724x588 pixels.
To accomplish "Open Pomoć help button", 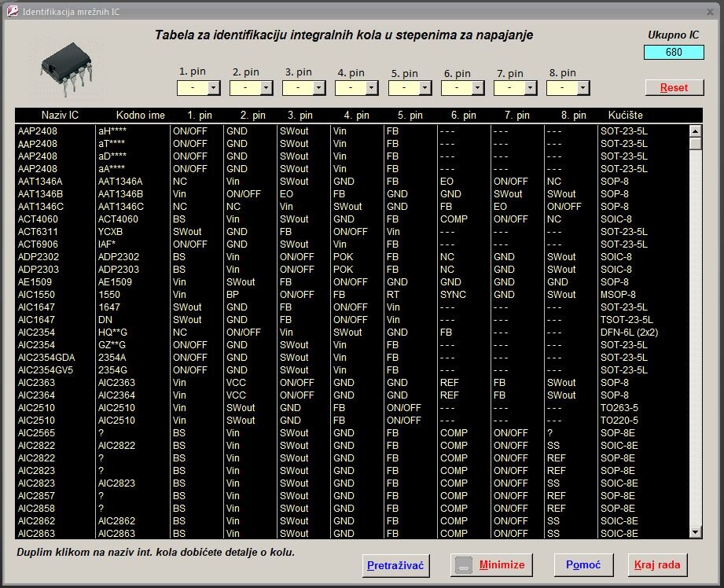I will coord(583,565).
